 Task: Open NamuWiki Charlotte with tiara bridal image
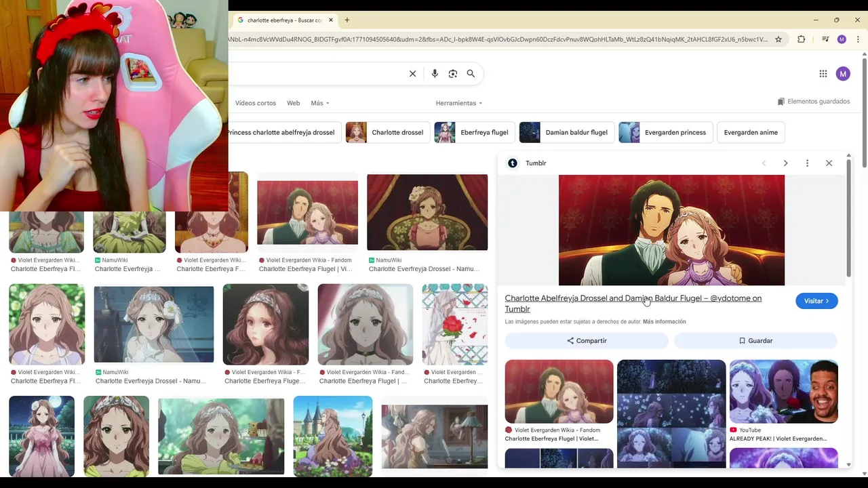[x=154, y=325]
